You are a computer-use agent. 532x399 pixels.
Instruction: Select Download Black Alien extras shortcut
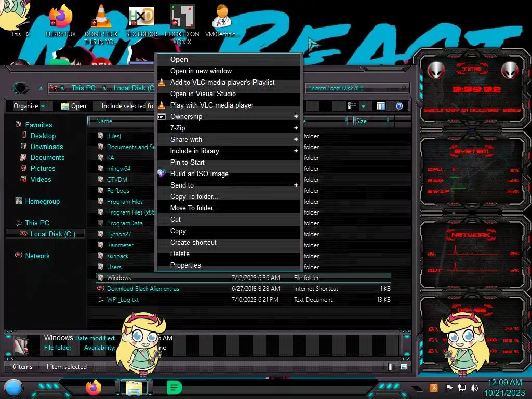(x=243, y=289)
